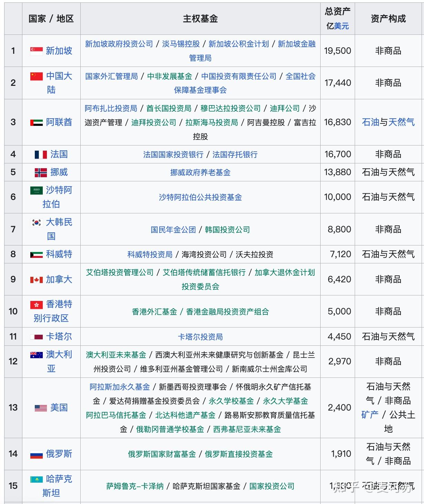
Task: Open 卡塔尔投资局 link
Action: coord(200,337)
